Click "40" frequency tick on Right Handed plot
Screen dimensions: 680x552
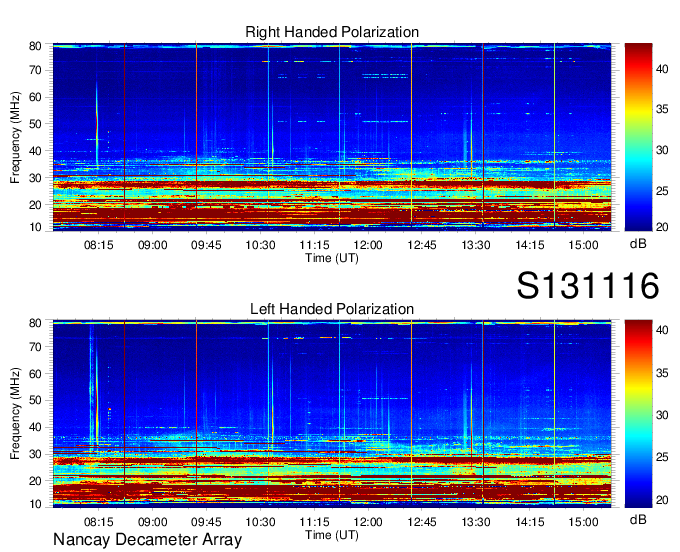pos(35,151)
